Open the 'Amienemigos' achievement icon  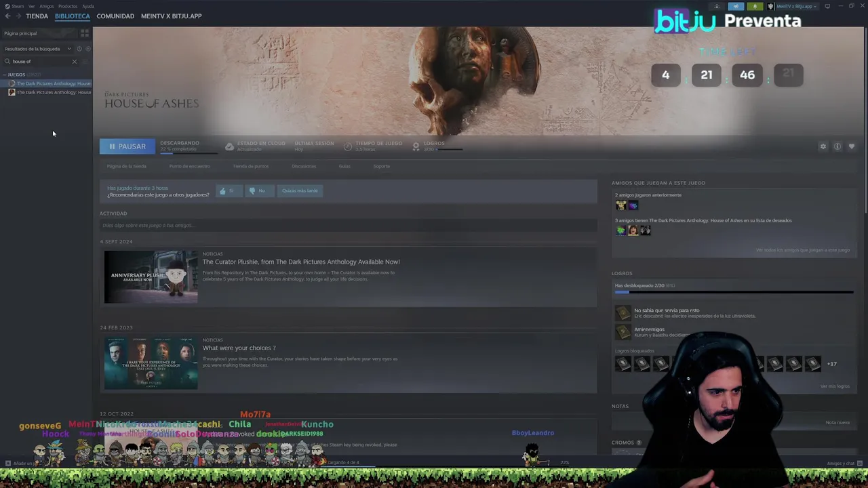point(623,332)
